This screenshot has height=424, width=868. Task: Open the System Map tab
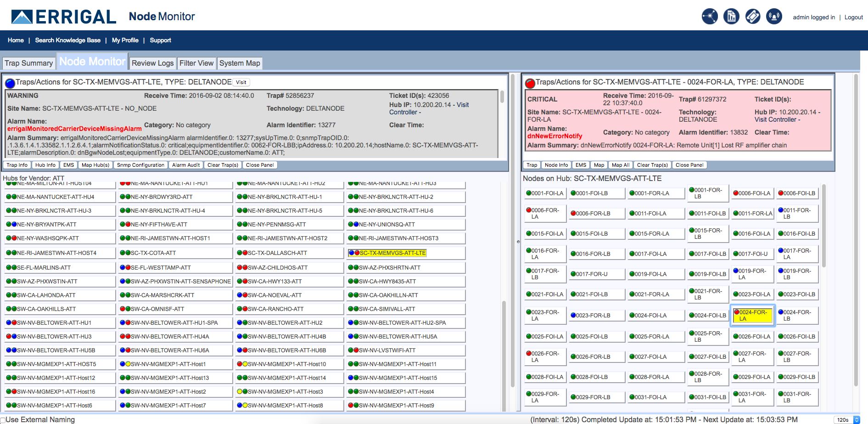click(x=240, y=63)
